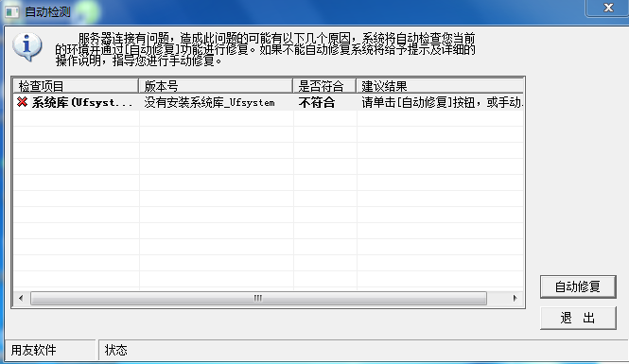Click the 退 出 exit button
Image resolution: width=629 pixels, height=364 pixels.
[x=578, y=318]
